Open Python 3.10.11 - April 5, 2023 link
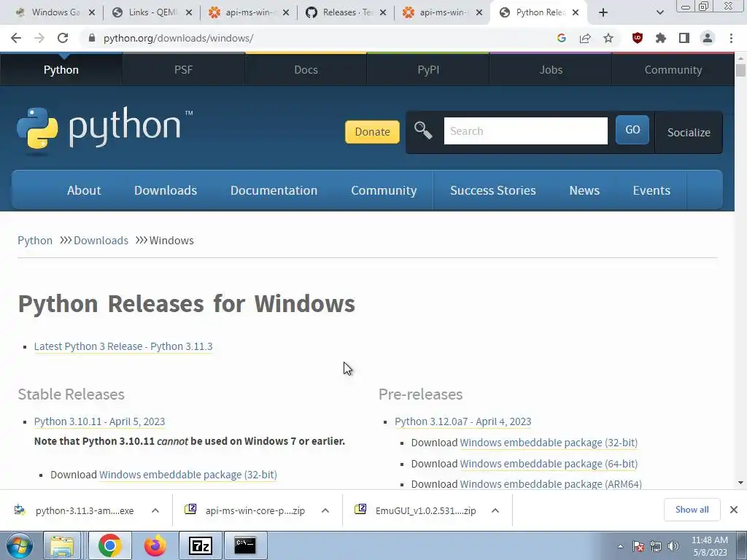 tap(99, 421)
